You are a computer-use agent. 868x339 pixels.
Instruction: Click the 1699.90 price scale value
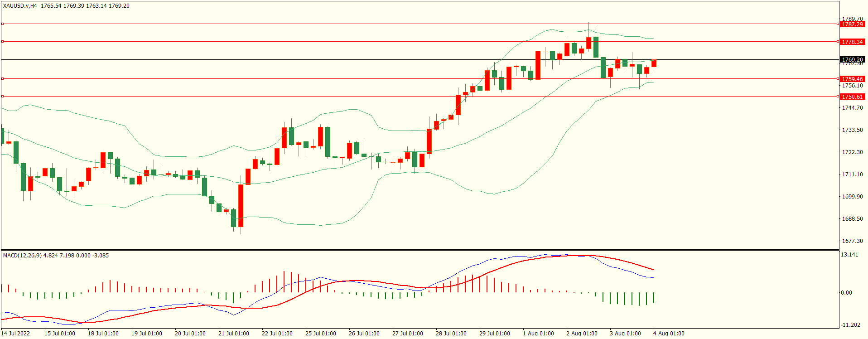click(852, 197)
